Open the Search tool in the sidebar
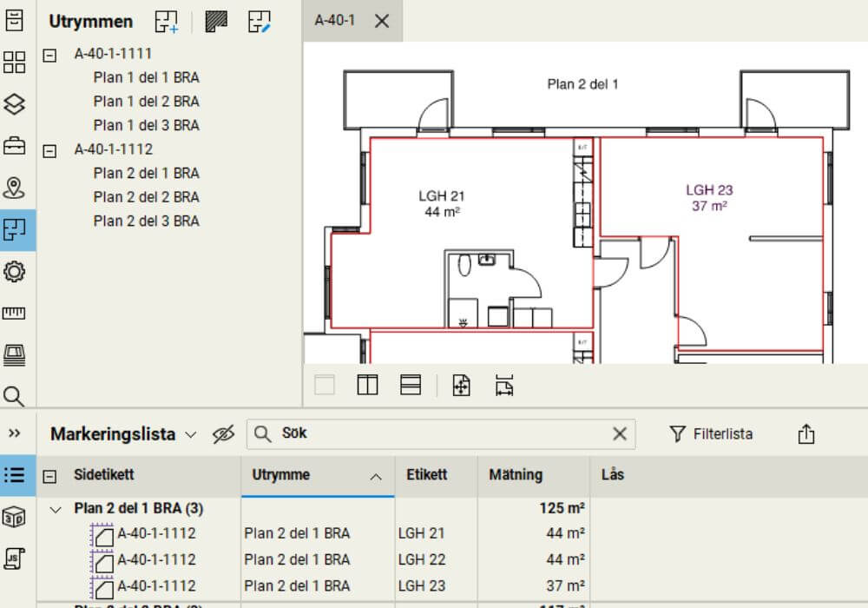This screenshot has height=608, width=868. [x=15, y=395]
